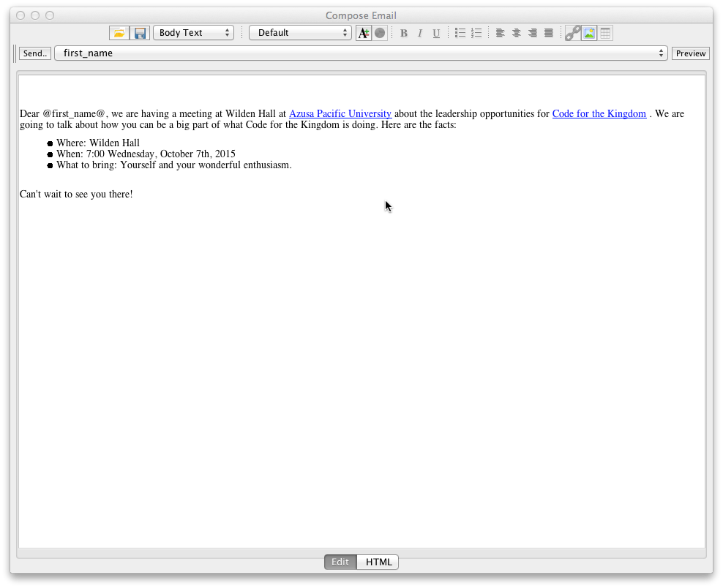Screen dimensions: 723x588
Task: Insert a table using the grid icon
Action: pos(605,32)
